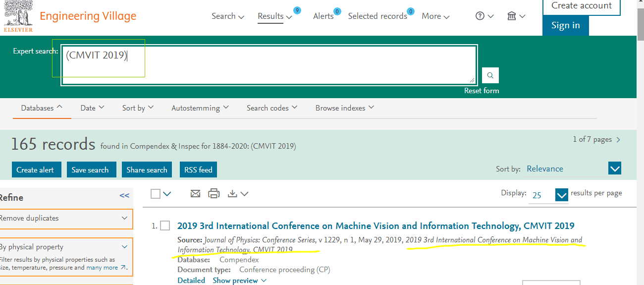The height and width of the screenshot is (285, 644).
Task: Open the Sort by options menu
Action: pos(138,108)
